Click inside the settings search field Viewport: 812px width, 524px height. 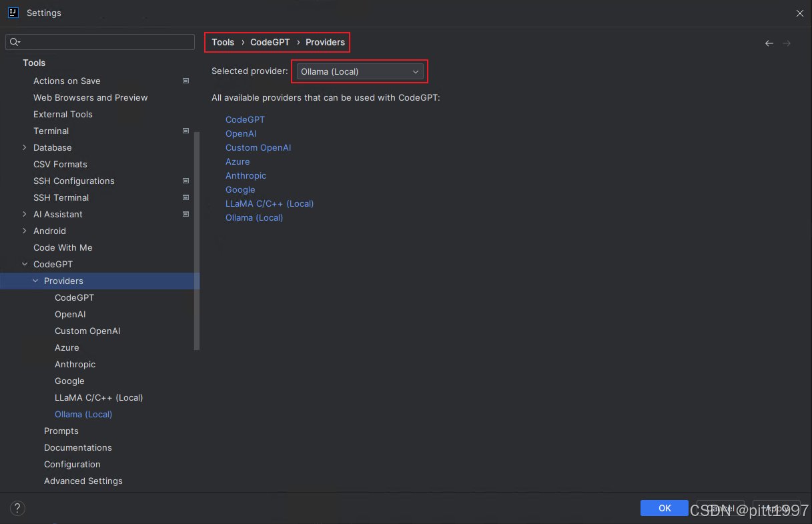(x=100, y=42)
